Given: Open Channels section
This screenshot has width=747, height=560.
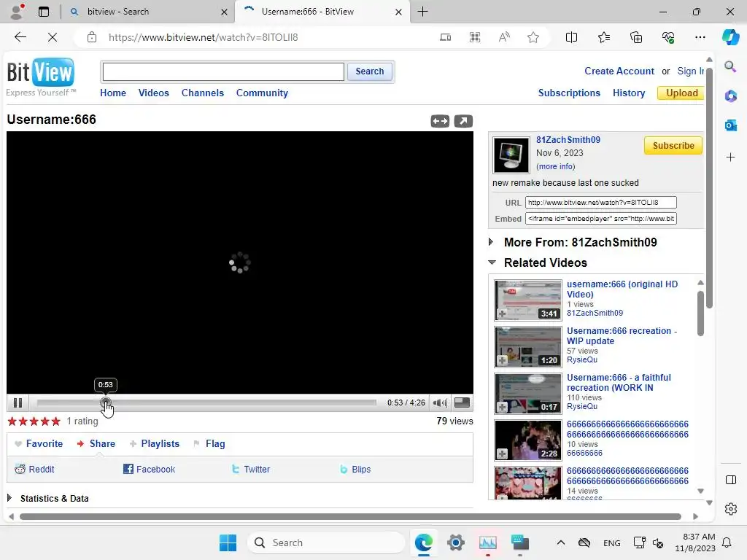Looking at the screenshot, I should [x=203, y=93].
